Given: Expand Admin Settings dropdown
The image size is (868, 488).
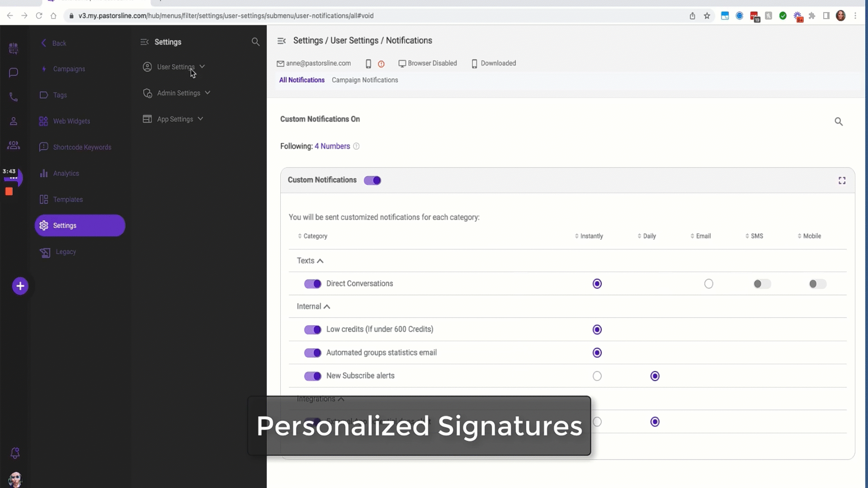Looking at the screenshot, I should [177, 93].
